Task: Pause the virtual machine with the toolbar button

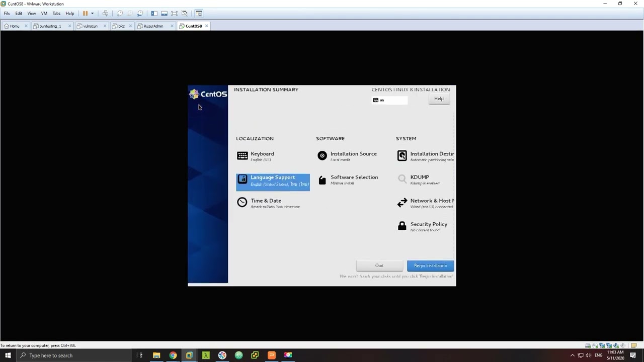Action: pyautogui.click(x=85, y=13)
